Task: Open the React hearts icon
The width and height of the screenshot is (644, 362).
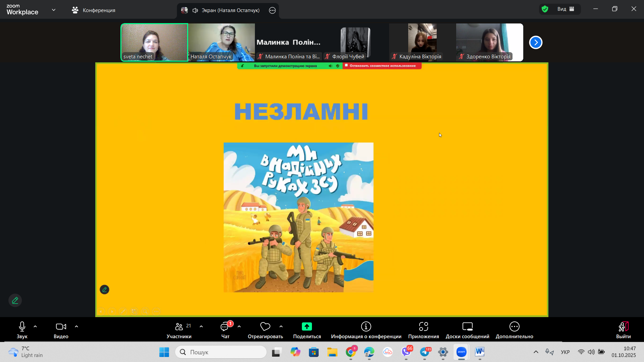Action: tap(265, 326)
